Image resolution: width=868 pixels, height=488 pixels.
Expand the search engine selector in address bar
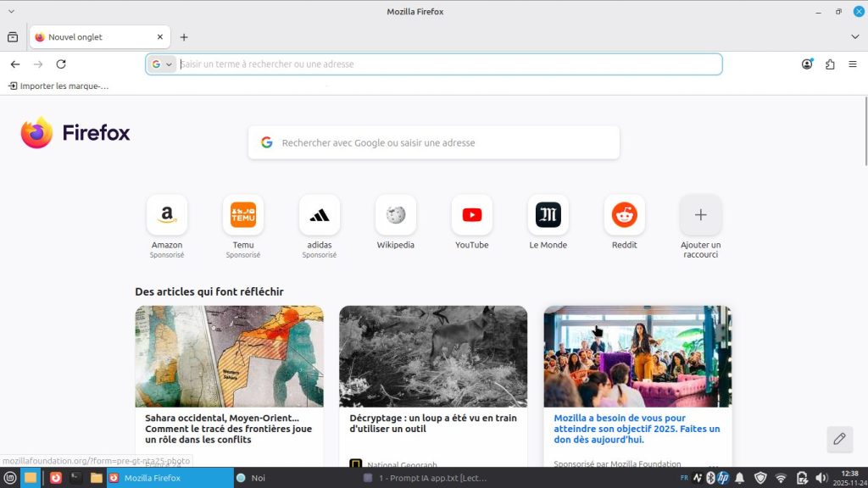point(161,64)
